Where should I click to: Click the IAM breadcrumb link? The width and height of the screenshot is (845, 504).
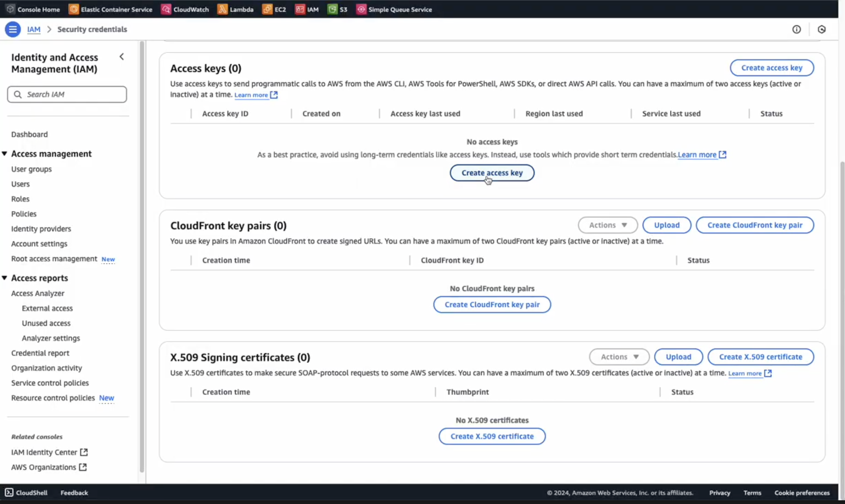tap(34, 29)
